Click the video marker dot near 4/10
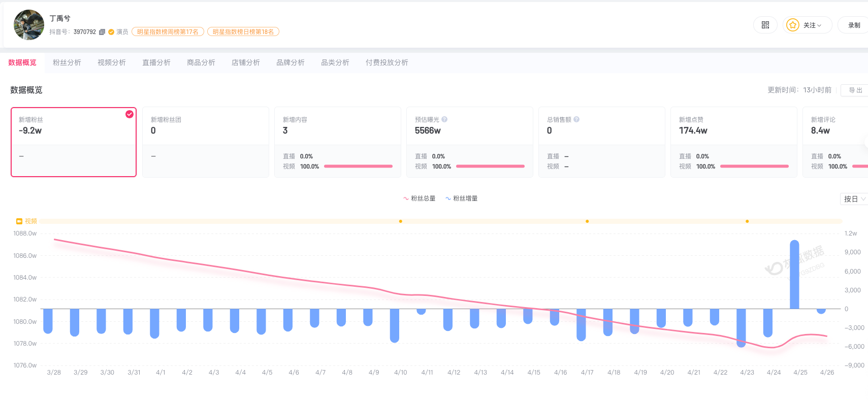868x402 pixels. (x=401, y=221)
